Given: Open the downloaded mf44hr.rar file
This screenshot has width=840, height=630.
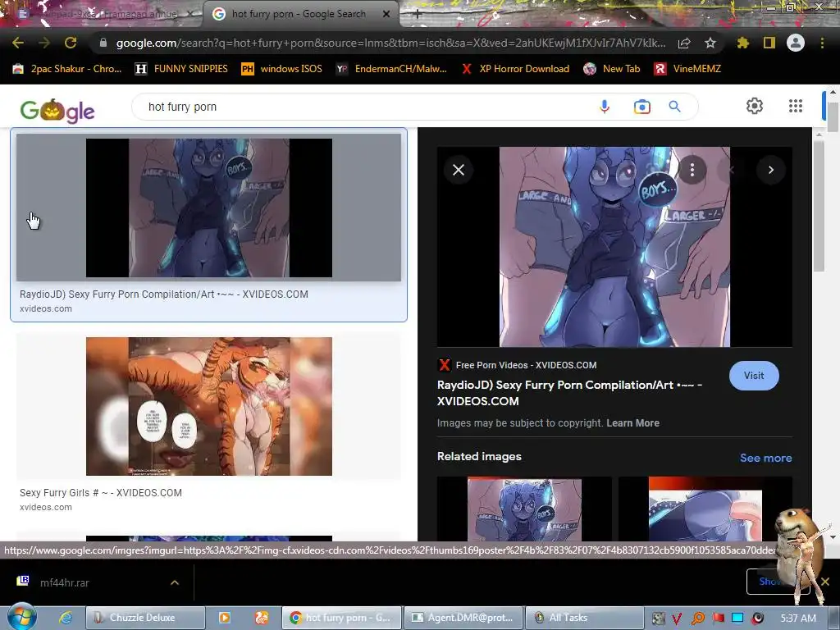Looking at the screenshot, I should 64,582.
